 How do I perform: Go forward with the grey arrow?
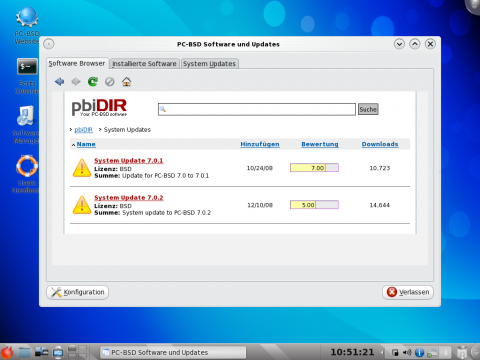tap(76, 81)
